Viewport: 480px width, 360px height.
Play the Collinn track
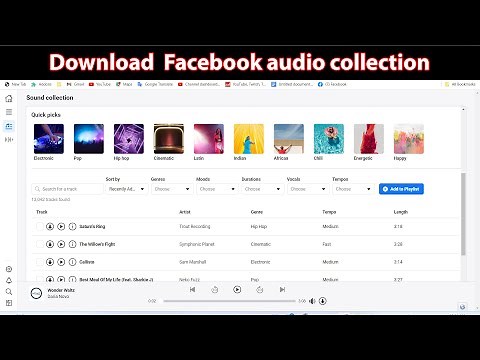[x=61, y=262]
